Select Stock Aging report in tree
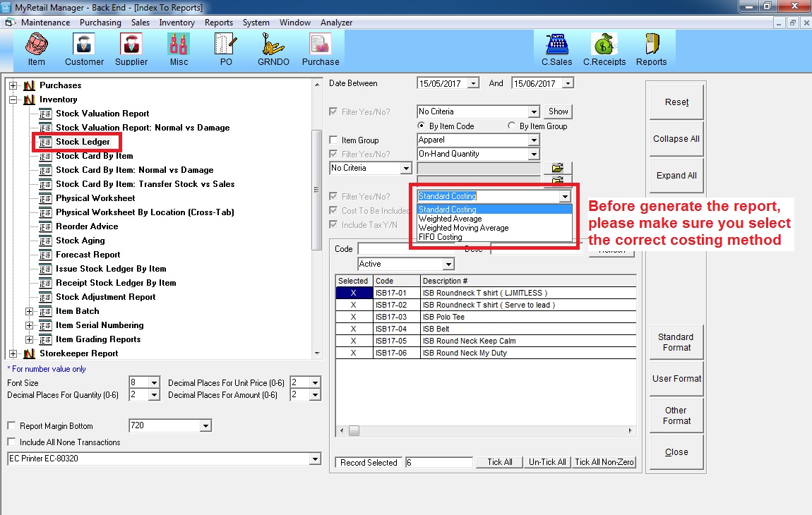This screenshot has width=812, height=515. tap(80, 241)
